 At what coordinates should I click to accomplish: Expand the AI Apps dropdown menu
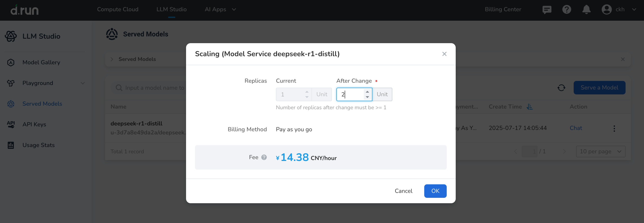tap(220, 9)
